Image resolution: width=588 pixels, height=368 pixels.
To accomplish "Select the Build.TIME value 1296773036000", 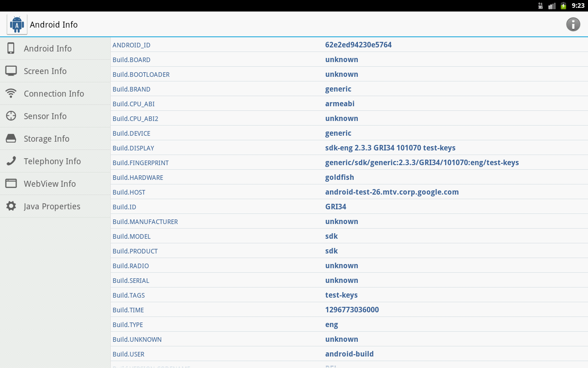I will tap(352, 310).
